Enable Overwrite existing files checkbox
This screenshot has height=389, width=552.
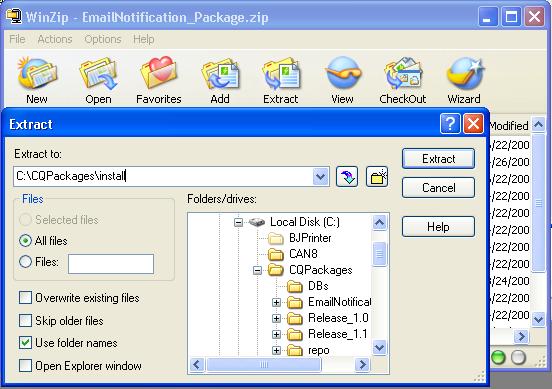click(25, 298)
